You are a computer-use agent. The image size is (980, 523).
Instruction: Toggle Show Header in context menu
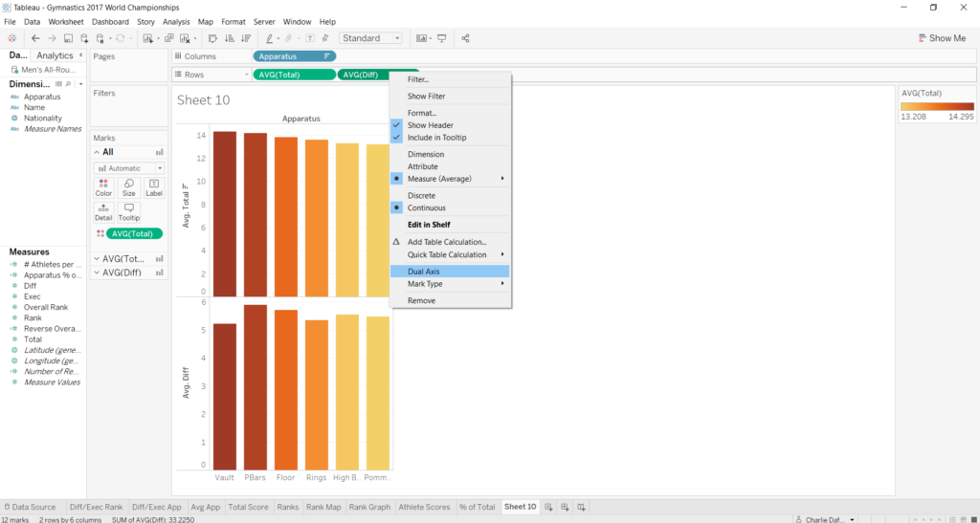(430, 125)
